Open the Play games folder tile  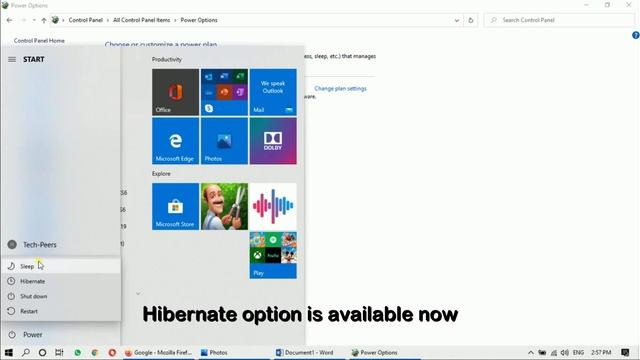(x=273, y=255)
